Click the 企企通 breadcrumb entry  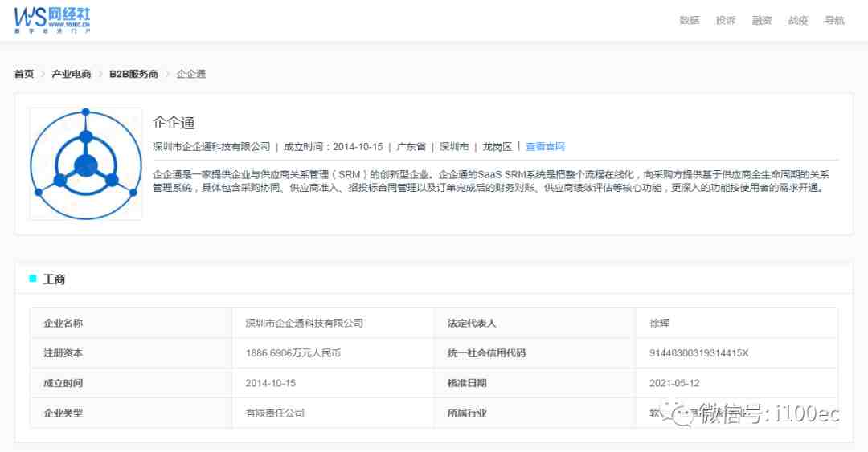[191, 74]
